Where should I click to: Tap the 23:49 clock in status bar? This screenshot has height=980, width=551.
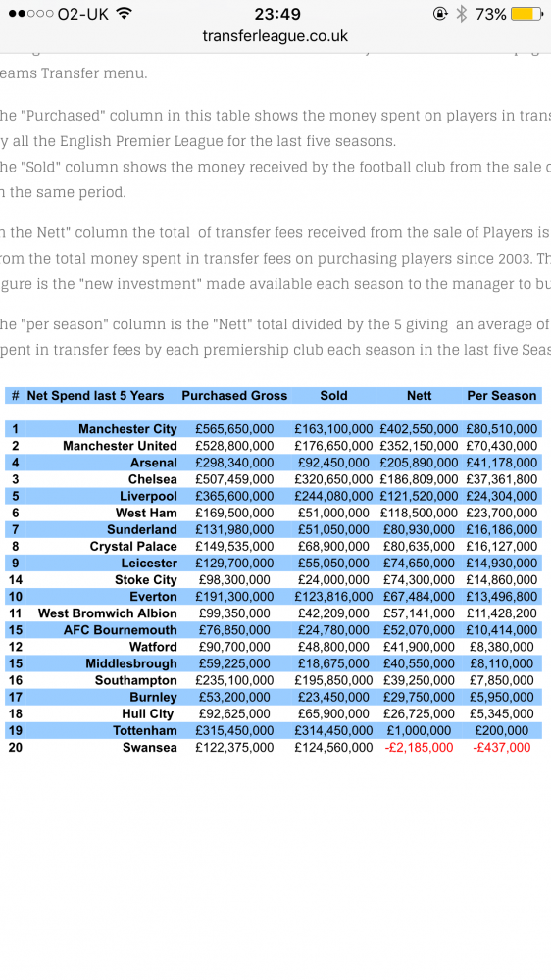coord(277,14)
